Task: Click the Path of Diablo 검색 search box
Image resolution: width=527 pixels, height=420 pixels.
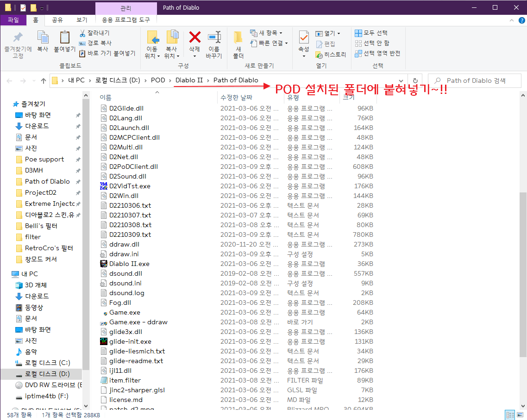Action: 475,80
